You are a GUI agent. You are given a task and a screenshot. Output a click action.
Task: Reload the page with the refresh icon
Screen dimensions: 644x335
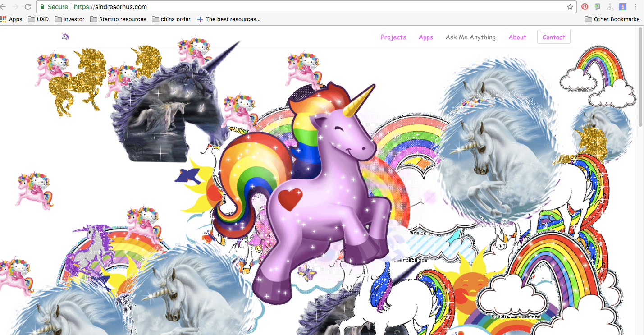tap(28, 7)
